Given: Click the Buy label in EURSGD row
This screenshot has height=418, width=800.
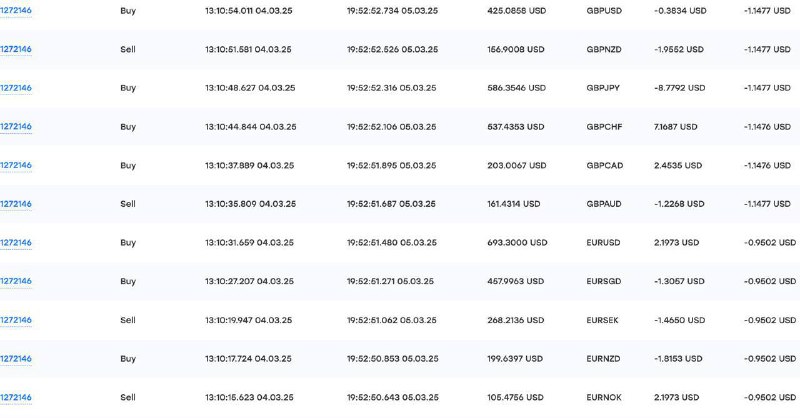Looking at the screenshot, I should tap(128, 281).
